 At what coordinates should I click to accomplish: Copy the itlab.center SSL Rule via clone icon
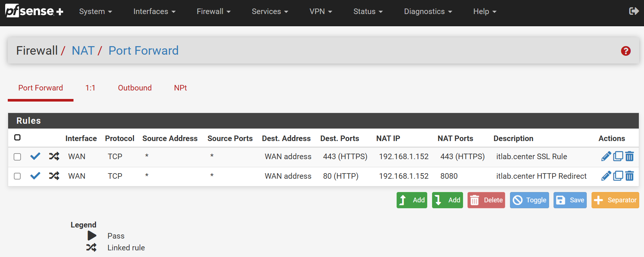(618, 157)
